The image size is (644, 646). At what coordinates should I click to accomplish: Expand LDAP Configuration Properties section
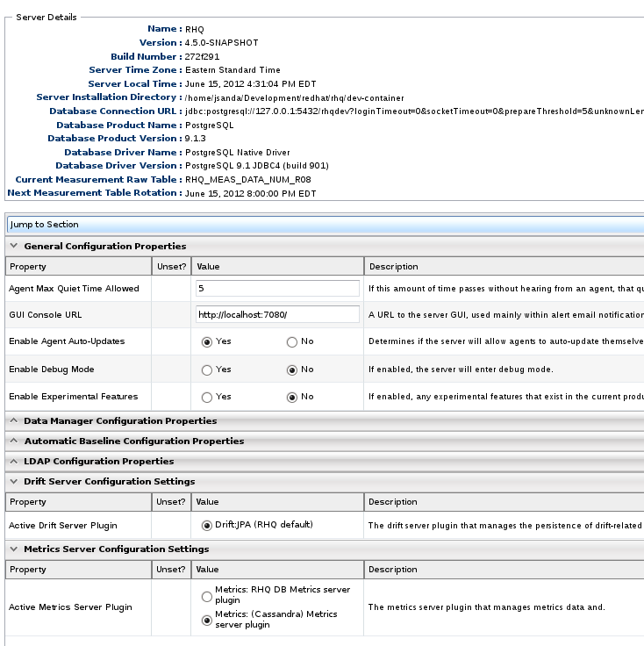pyautogui.click(x=14, y=461)
